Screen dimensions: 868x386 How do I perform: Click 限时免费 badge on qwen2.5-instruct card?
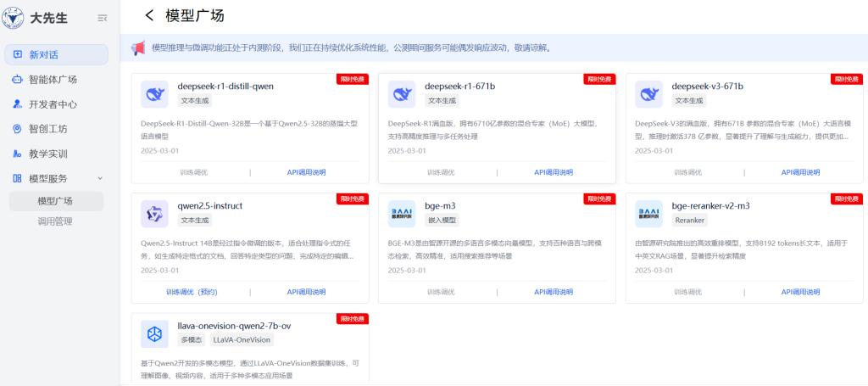pyautogui.click(x=353, y=199)
